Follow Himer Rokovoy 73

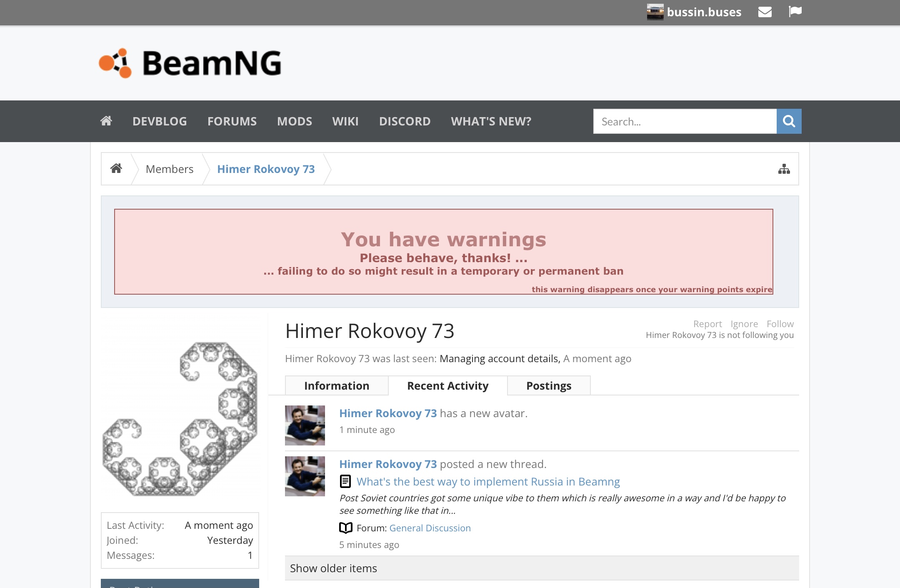pyautogui.click(x=780, y=324)
